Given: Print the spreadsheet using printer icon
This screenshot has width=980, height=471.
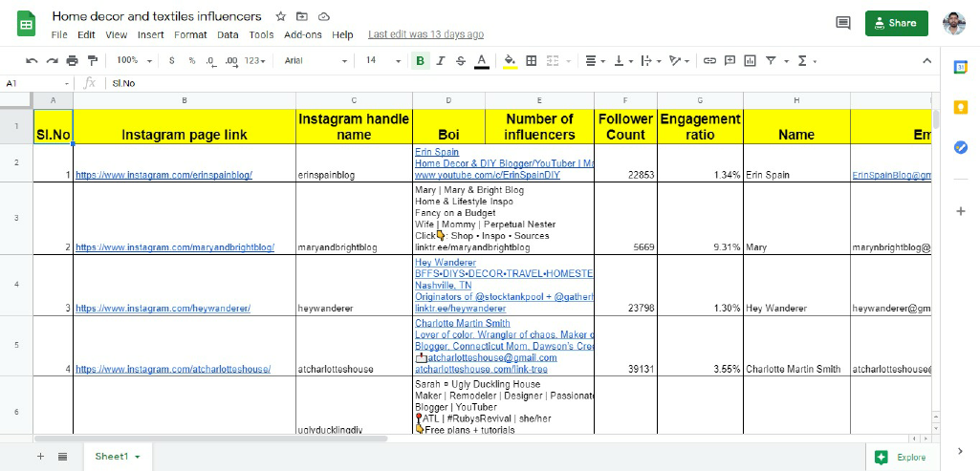Looking at the screenshot, I should [x=73, y=60].
